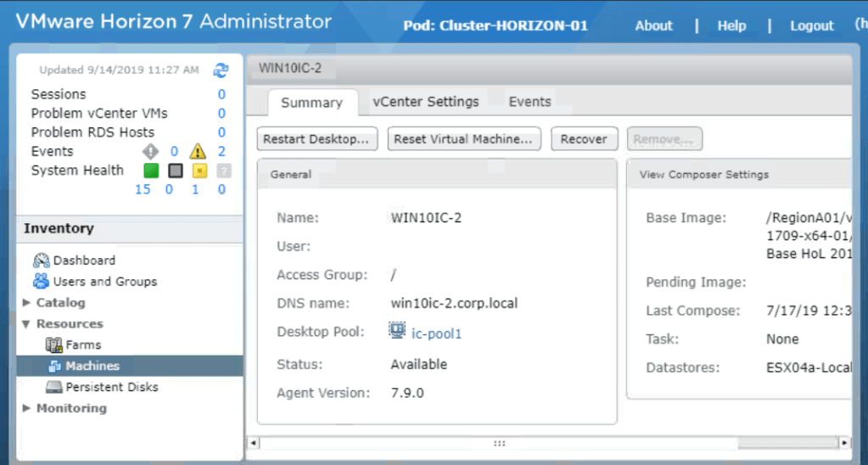The width and height of the screenshot is (868, 465).
Task: Click the Recover button
Action: point(584,139)
